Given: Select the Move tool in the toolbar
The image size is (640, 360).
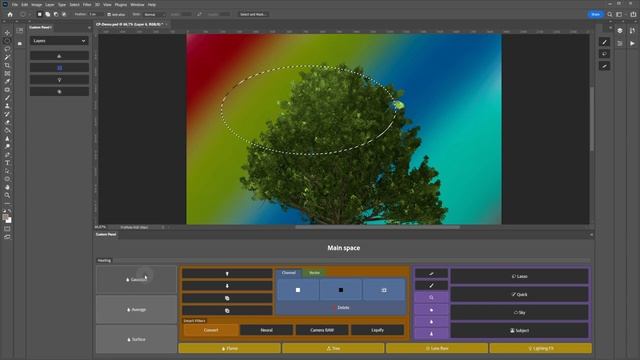Looking at the screenshot, I should [x=7, y=33].
